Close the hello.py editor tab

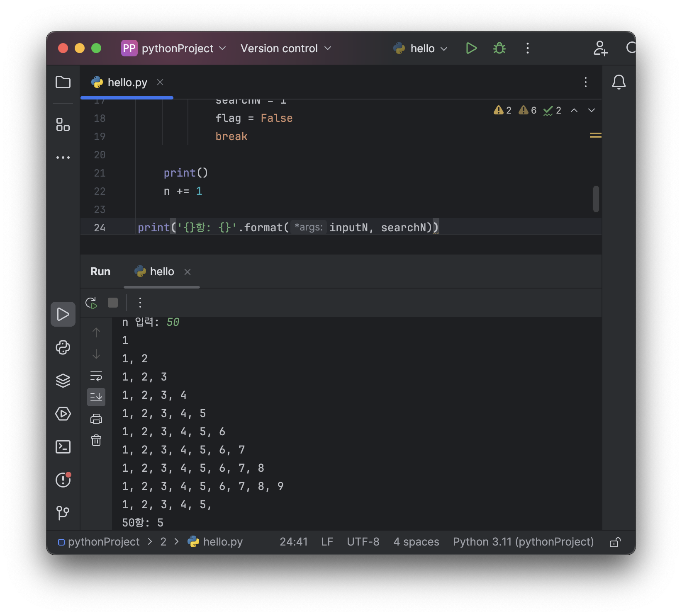pyautogui.click(x=160, y=82)
